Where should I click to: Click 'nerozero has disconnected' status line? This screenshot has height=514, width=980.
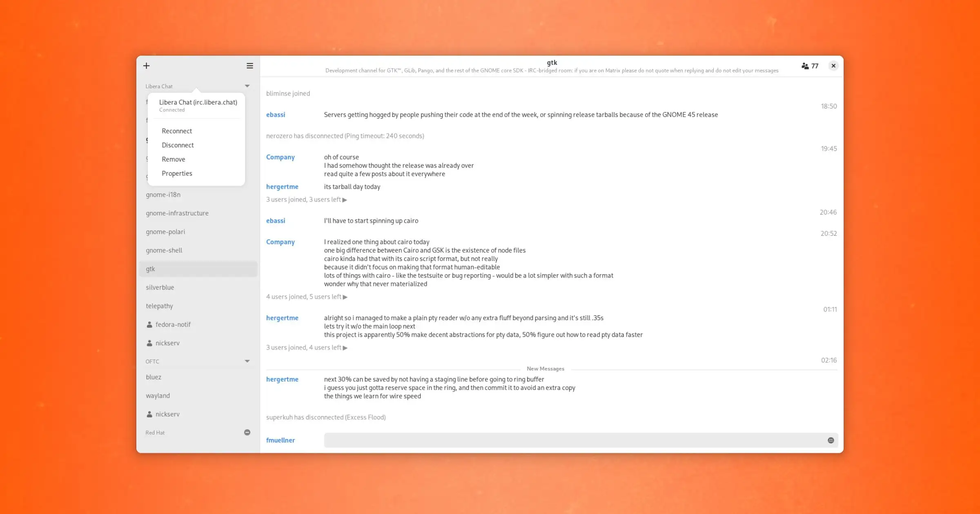[x=345, y=136]
